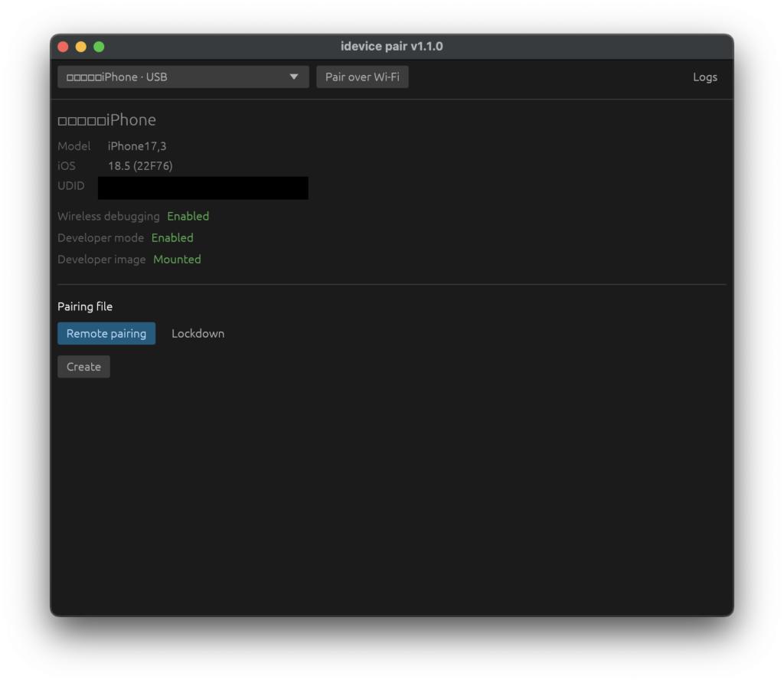Viewport: 784px width, 683px height.
Task: Maximize the idevice pair window
Action: [99, 47]
